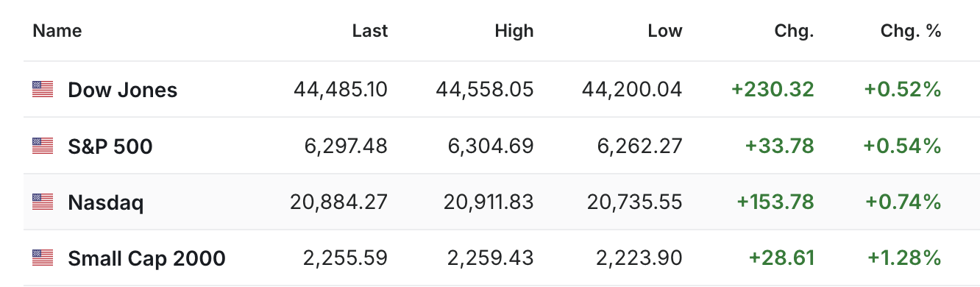The width and height of the screenshot is (980, 287).
Task: Sort table by the Name column header
Action: pyautogui.click(x=57, y=31)
